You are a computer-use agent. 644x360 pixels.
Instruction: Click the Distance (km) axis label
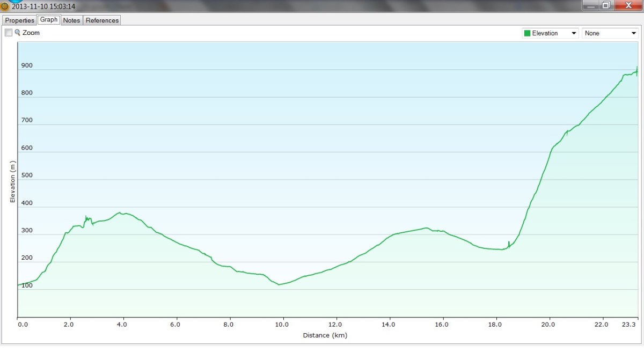coord(325,336)
